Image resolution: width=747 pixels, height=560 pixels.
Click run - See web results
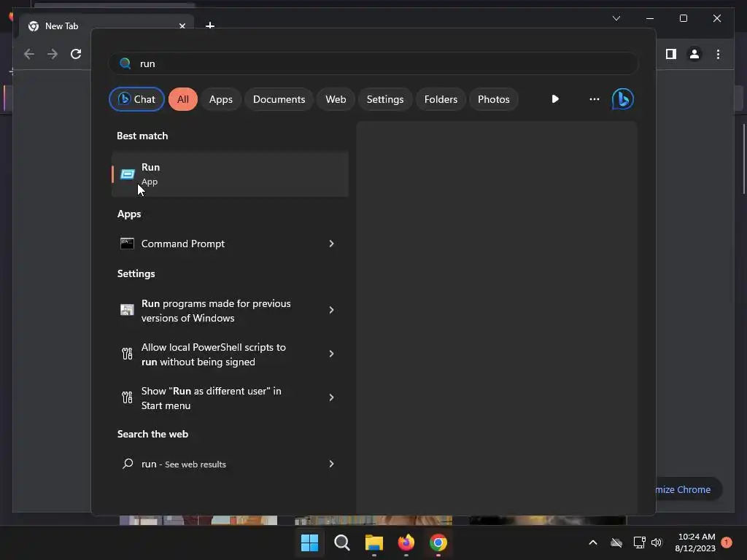point(230,464)
